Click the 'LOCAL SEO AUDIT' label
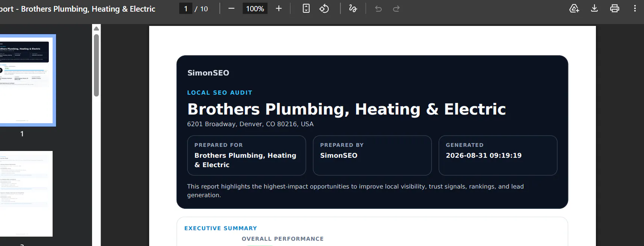Viewport: 644px width, 246px height. pyautogui.click(x=220, y=93)
